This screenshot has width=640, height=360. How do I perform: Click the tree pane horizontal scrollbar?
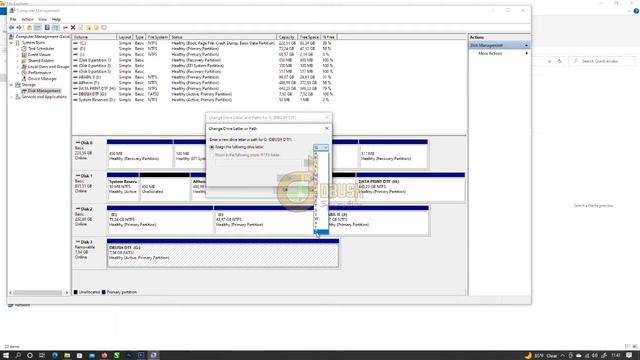[x=38, y=292]
